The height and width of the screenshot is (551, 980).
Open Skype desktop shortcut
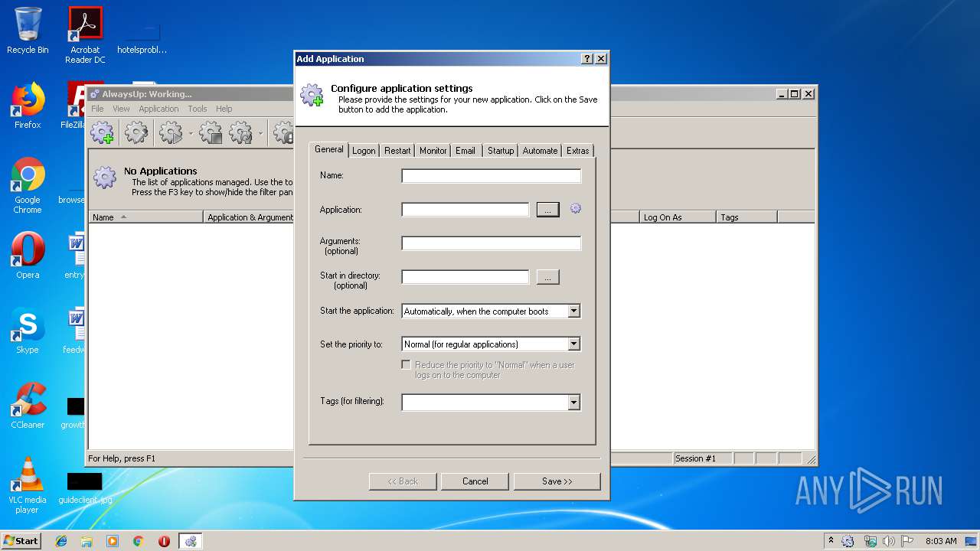(x=28, y=331)
